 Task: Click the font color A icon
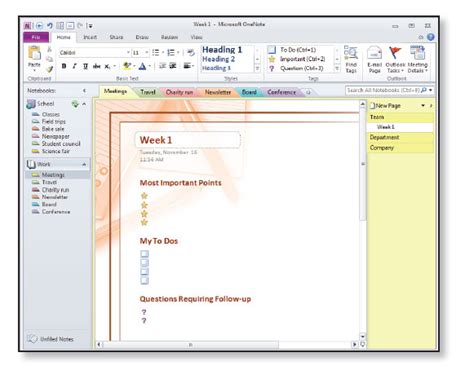(142, 66)
